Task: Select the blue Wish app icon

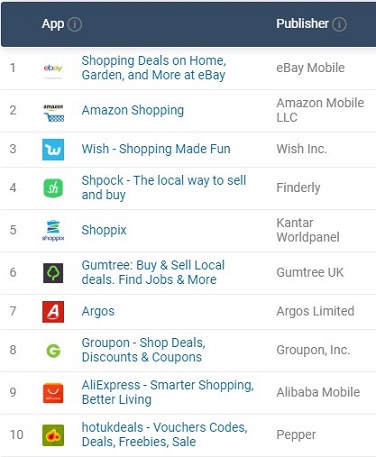Action: (x=53, y=150)
